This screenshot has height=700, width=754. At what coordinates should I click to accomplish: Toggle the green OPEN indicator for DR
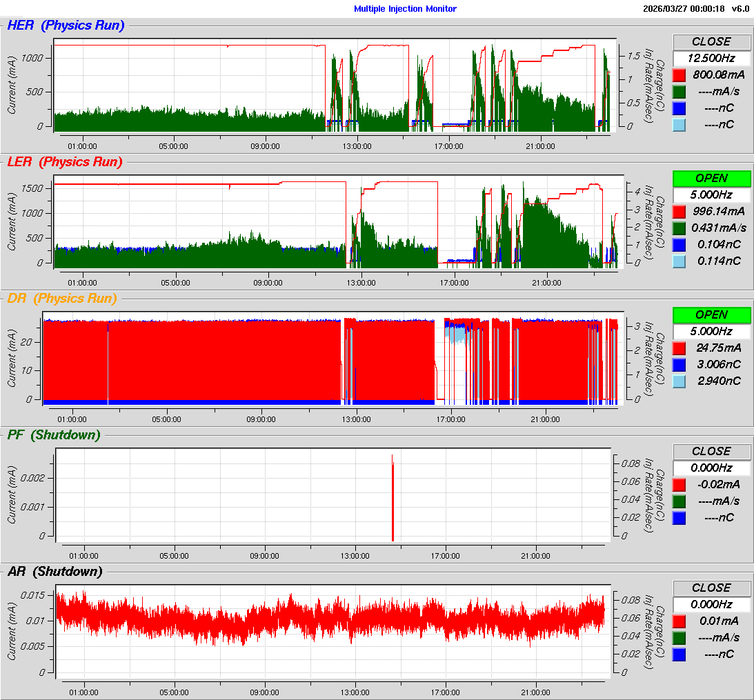[711, 314]
